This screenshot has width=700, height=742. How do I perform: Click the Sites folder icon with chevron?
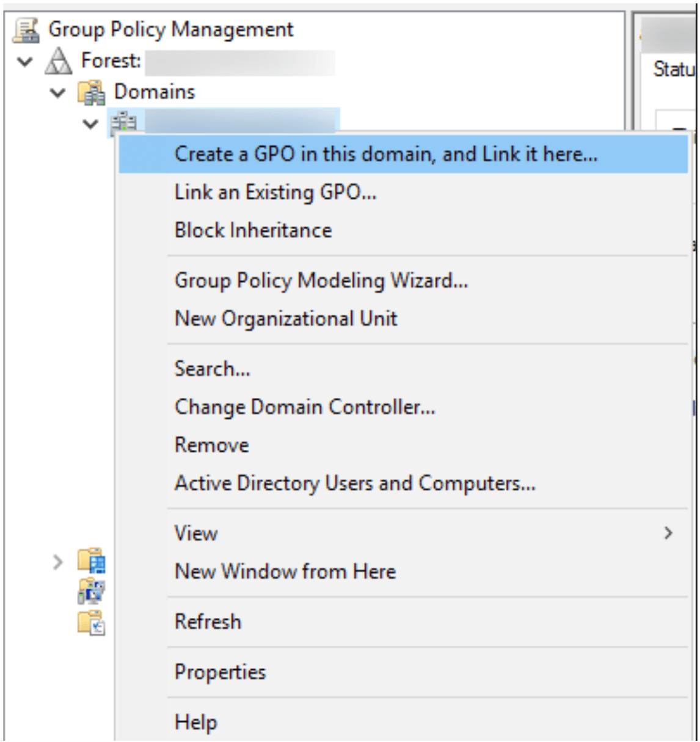[x=92, y=560]
